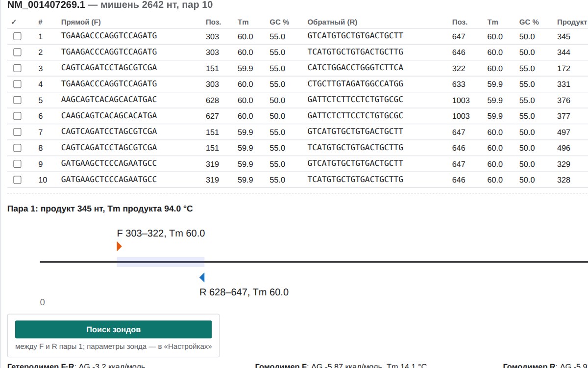Click product value 328 in row 10
588x368 pixels.
[563, 180]
